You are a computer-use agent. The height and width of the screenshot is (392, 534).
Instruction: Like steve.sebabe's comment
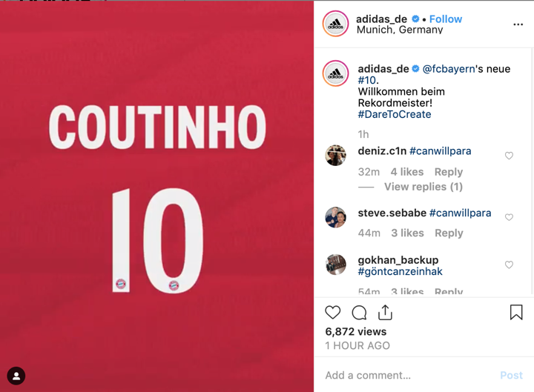[x=509, y=217]
